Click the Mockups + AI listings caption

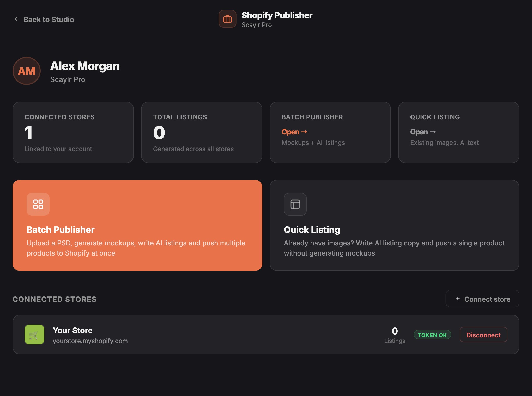313,143
